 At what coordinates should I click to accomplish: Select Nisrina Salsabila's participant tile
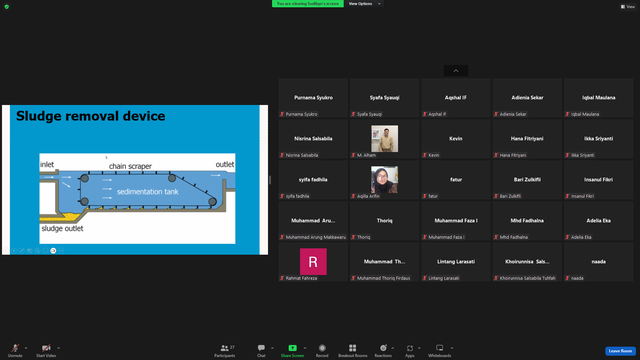(x=313, y=139)
